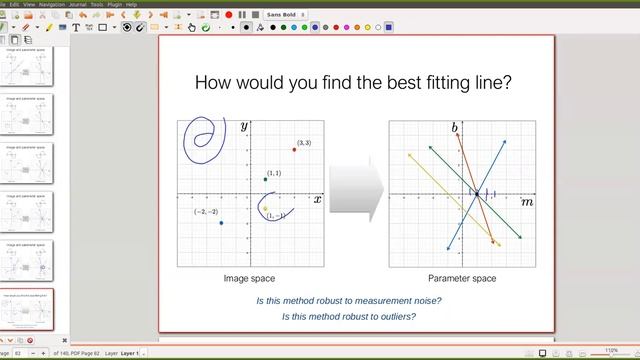Viewport: 640px width, 360px height.
Task: Open the Help menu
Action: coord(131,4)
